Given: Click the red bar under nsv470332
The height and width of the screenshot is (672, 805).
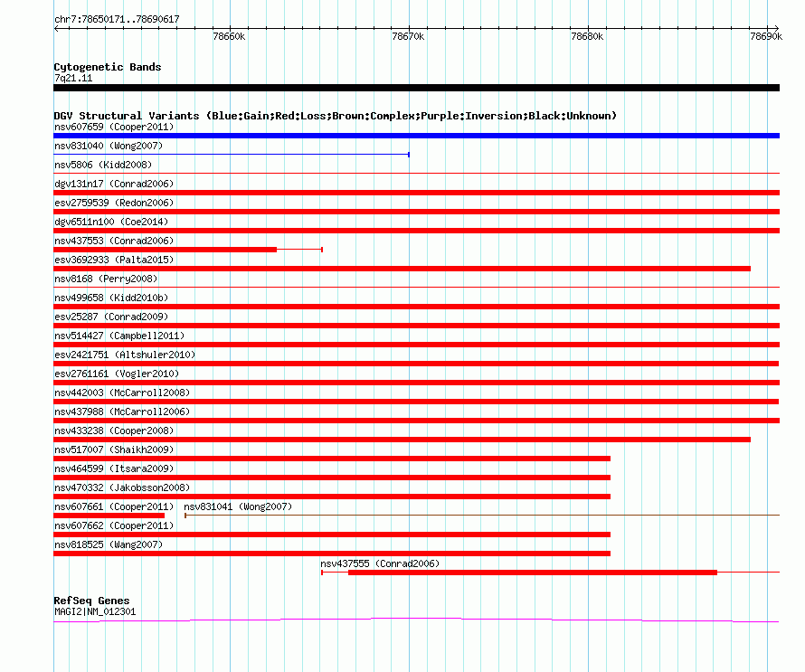Looking at the screenshot, I should pyautogui.click(x=332, y=497).
